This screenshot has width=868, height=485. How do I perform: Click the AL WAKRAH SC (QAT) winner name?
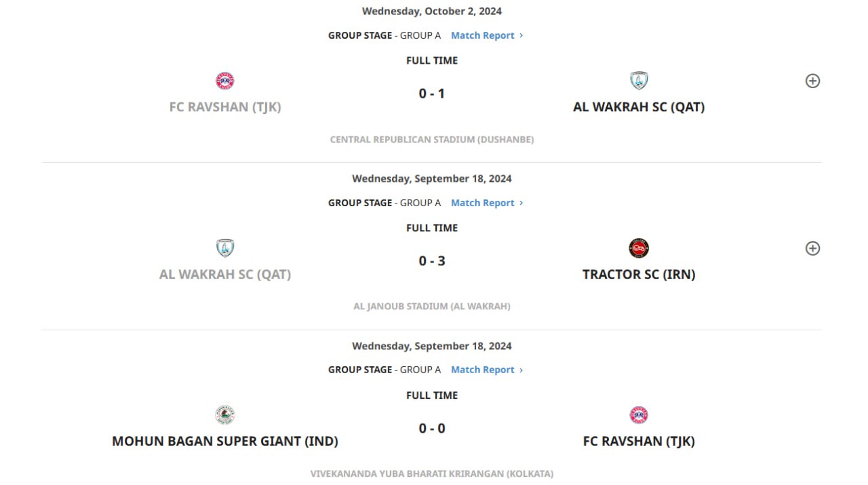coord(639,107)
